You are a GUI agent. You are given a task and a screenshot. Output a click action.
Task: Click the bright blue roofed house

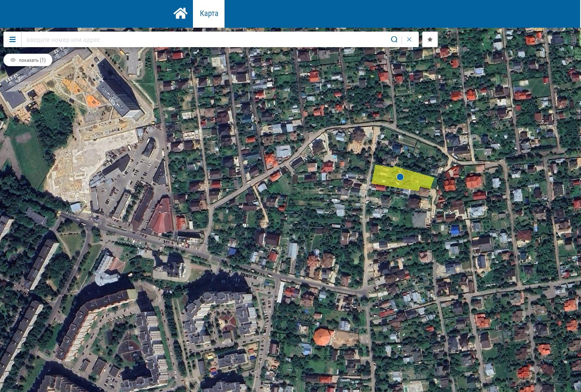click(x=455, y=230)
